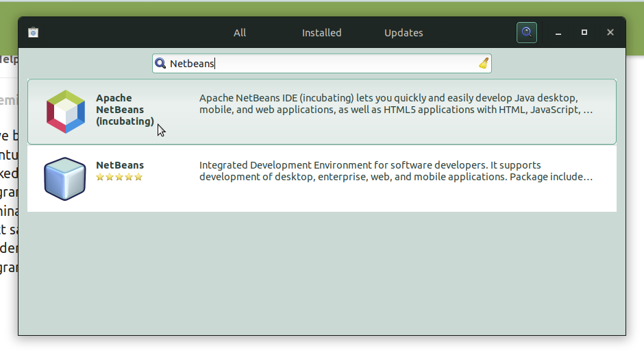Open the Apache NetBeans hexagon logo icon
This screenshot has width=644, height=355.
coord(66,112)
